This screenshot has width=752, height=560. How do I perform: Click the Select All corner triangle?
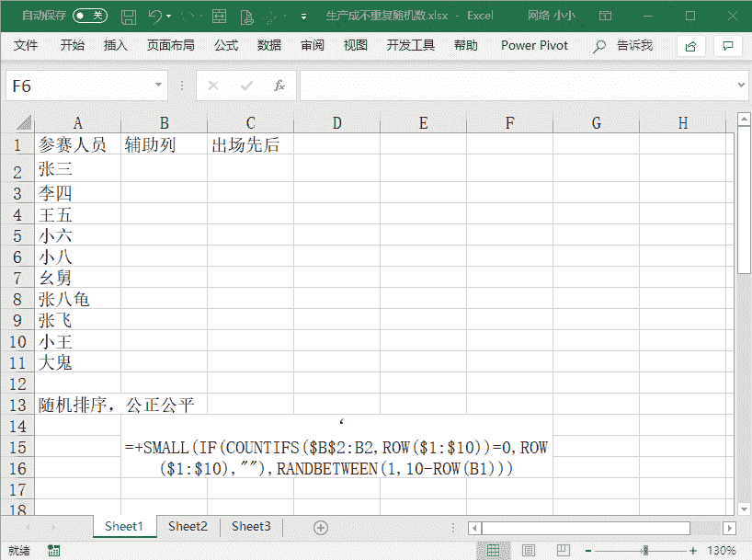tap(23, 123)
